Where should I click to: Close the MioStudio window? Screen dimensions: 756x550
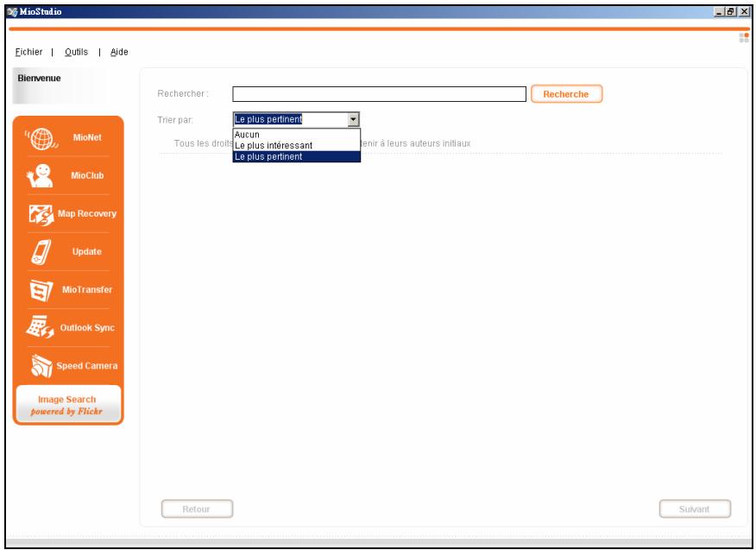(x=744, y=12)
